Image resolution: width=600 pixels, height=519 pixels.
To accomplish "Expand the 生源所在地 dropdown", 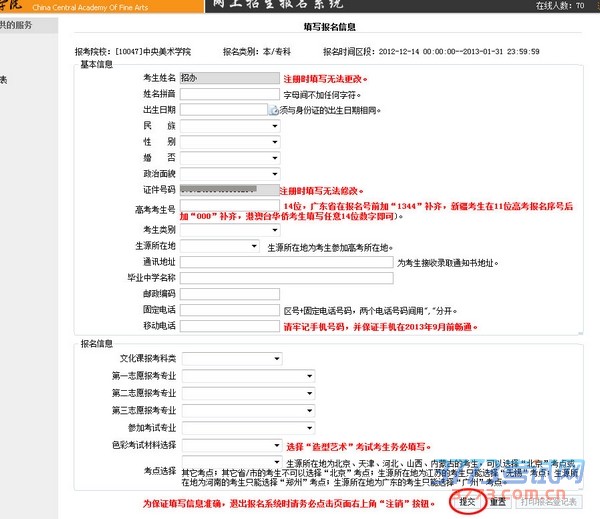I will coord(220,245).
